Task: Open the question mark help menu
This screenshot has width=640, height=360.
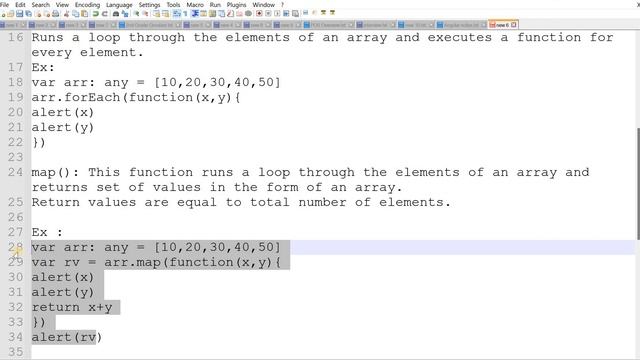Action: click(282, 4)
